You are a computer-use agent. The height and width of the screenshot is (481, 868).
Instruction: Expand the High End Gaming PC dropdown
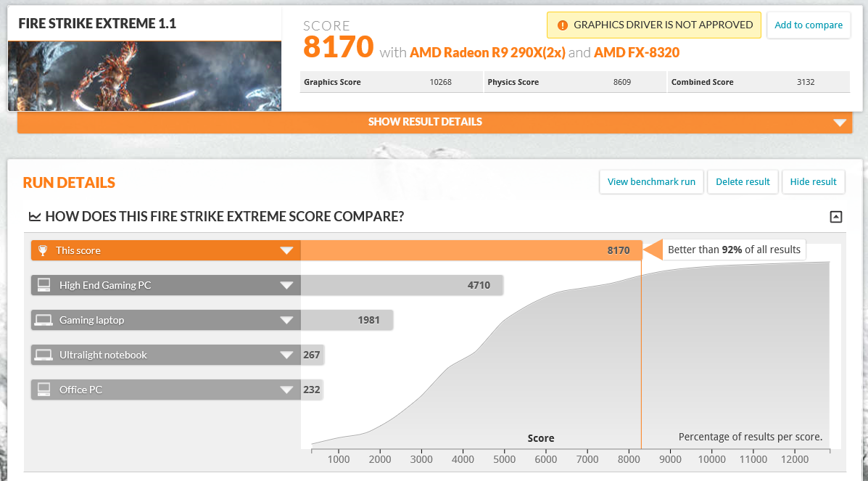286,285
